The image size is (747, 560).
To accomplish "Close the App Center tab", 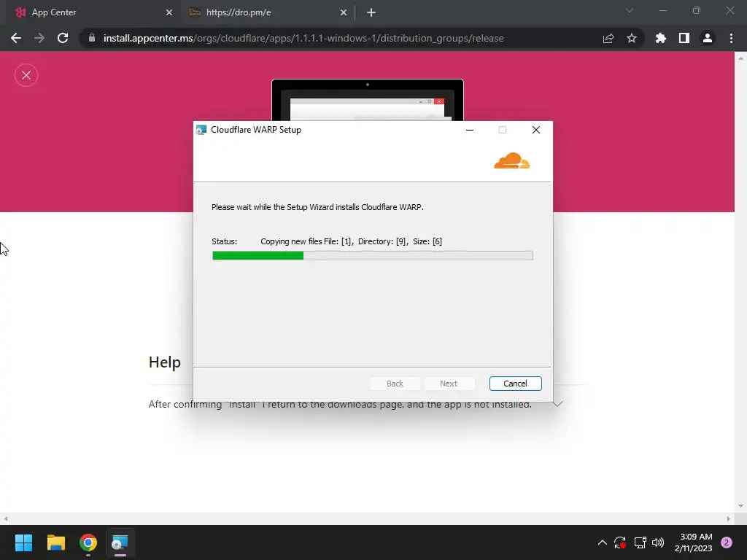I will pyautogui.click(x=169, y=13).
